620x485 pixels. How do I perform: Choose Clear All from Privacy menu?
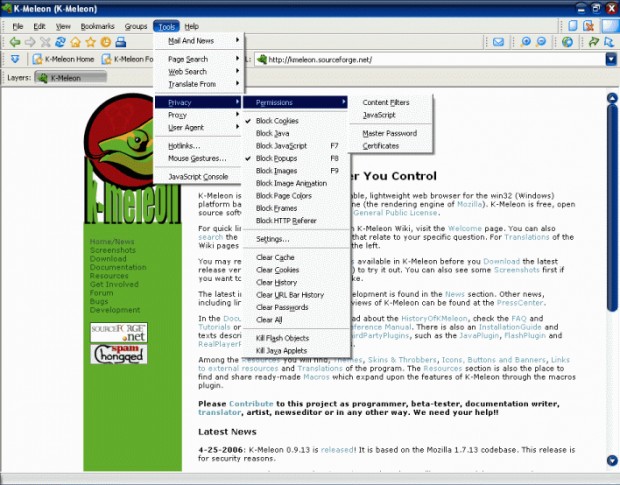pyautogui.click(x=297, y=320)
